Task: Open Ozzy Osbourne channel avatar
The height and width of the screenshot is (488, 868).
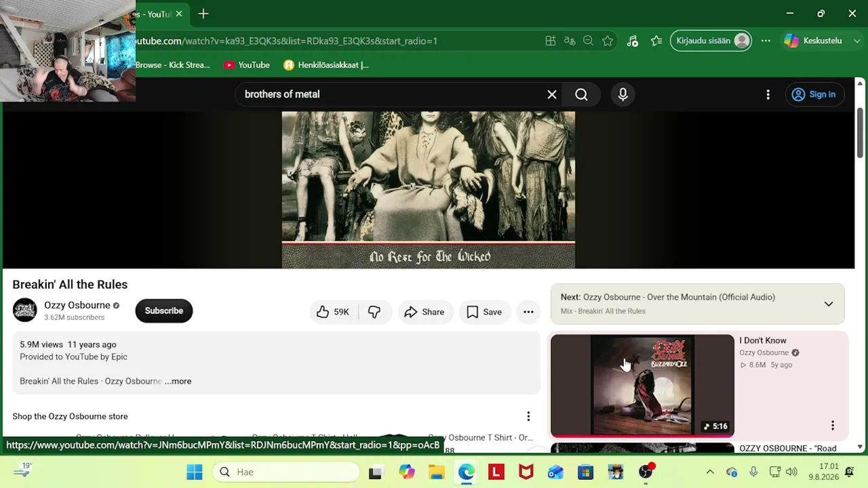Action: (x=24, y=310)
